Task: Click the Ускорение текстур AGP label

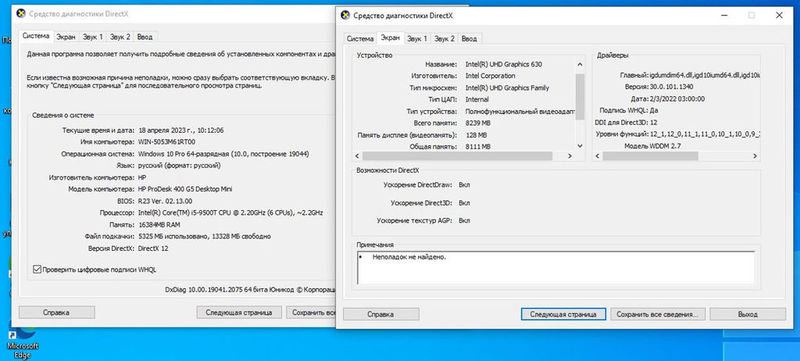Action: [x=414, y=221]
